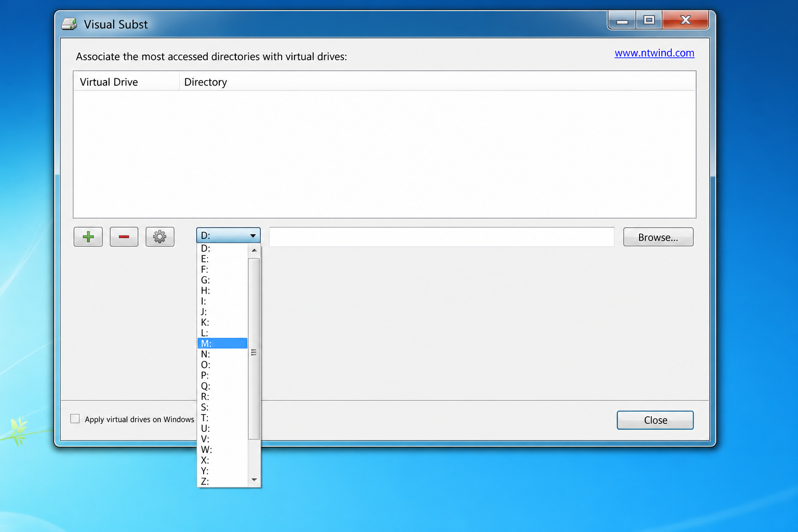The width and height of the screenshot is (798, 532).
Task: Click the red minus remove drive button
Action: [124, 237]
